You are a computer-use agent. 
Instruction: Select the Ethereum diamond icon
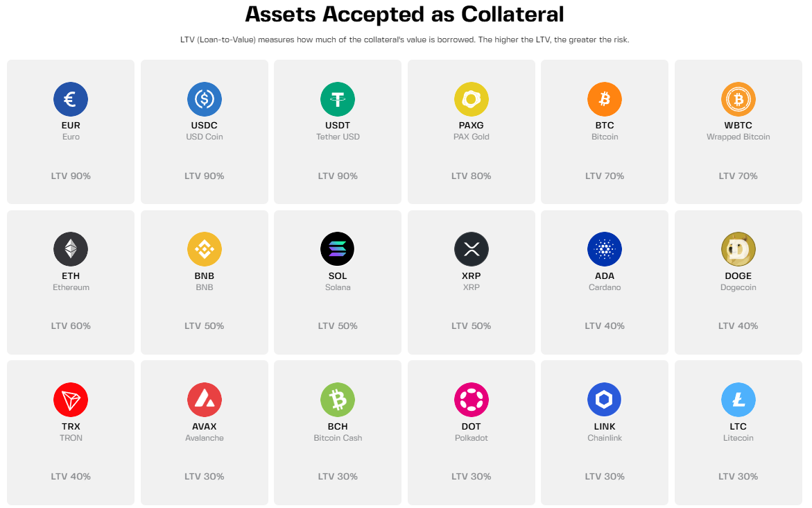tap(71, 249)
